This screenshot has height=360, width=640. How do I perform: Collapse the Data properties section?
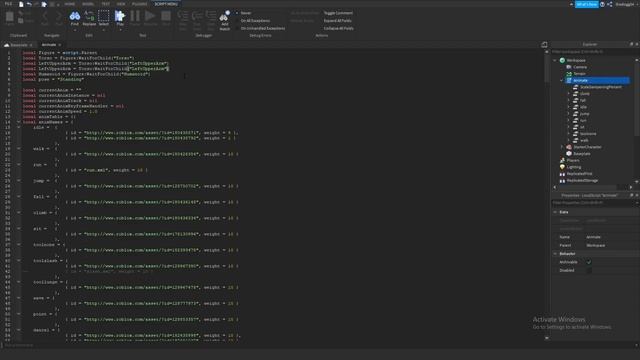coord(555,212)
